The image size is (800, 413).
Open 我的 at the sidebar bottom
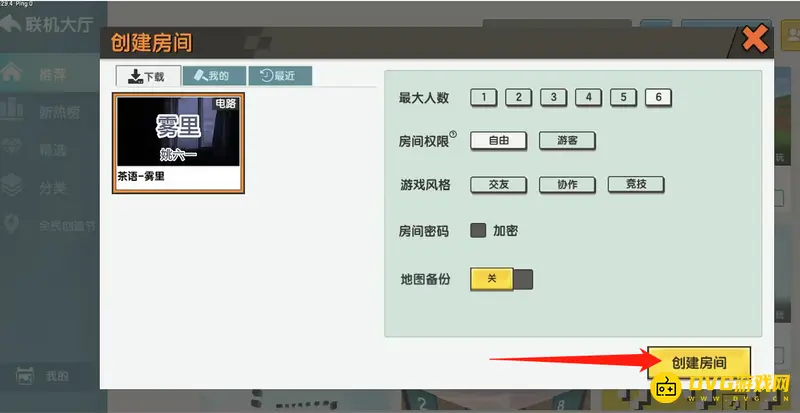[x=49, y=376]
